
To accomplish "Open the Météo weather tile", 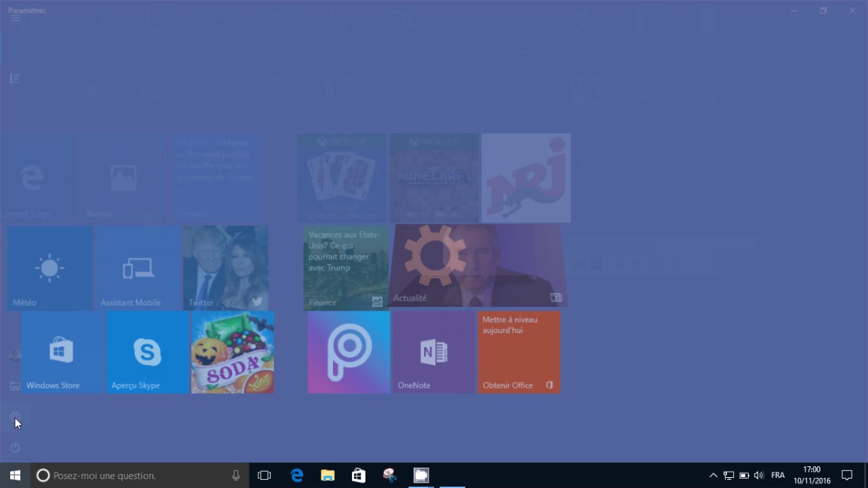I will 50,268.
